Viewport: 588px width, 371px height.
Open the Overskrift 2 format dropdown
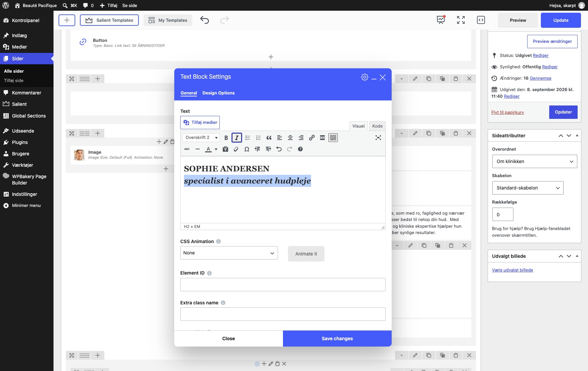click(x=201, y=138)
